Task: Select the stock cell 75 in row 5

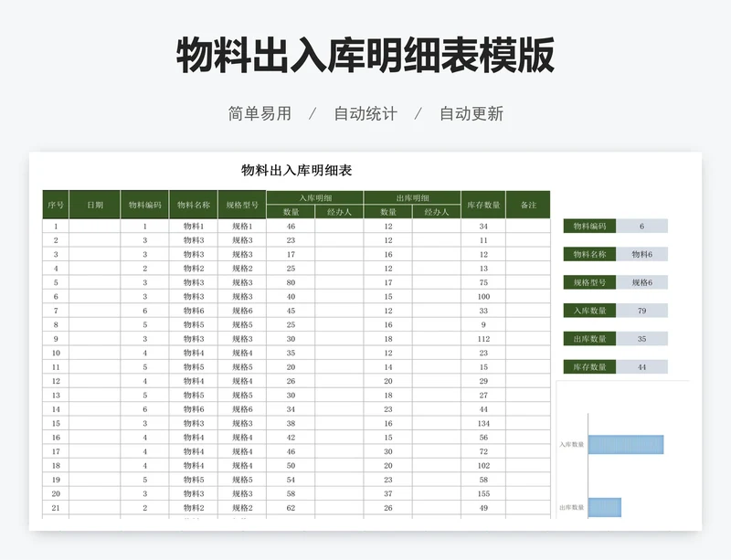Action: click(x=483, y=282)
